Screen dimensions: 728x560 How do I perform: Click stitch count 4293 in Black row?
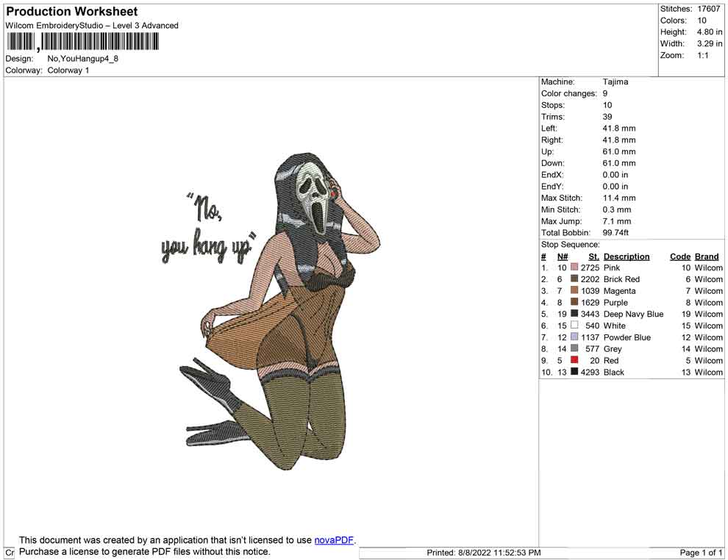[x=590, y=372]
